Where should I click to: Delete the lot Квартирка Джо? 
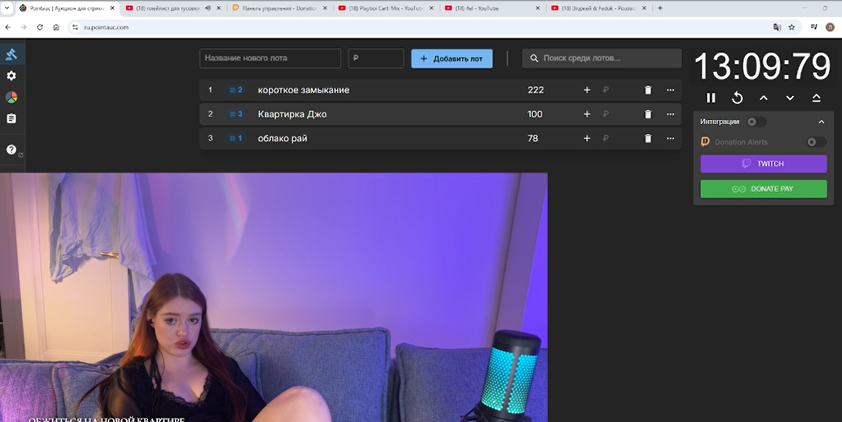point(648,114)
